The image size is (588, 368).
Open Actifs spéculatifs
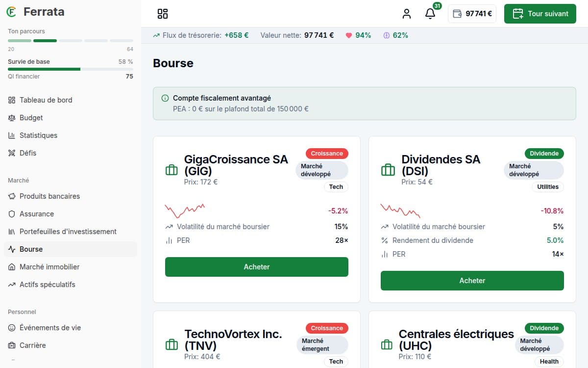[71, 285]
